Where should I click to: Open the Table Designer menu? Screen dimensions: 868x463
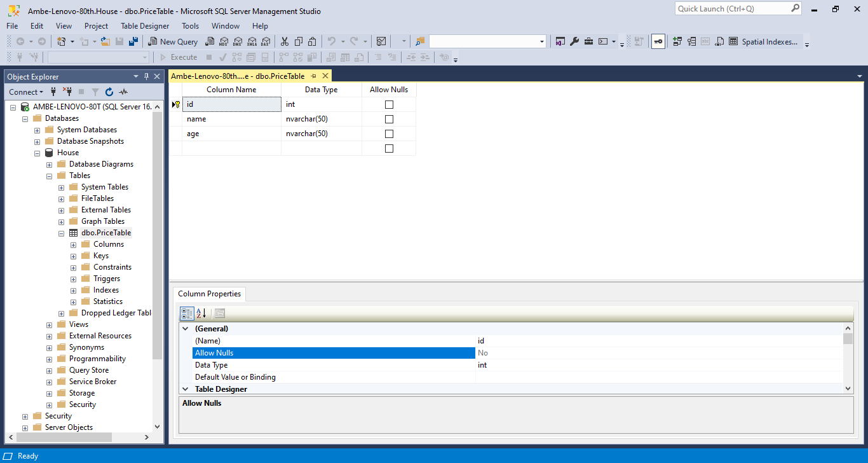click(145, 26)
